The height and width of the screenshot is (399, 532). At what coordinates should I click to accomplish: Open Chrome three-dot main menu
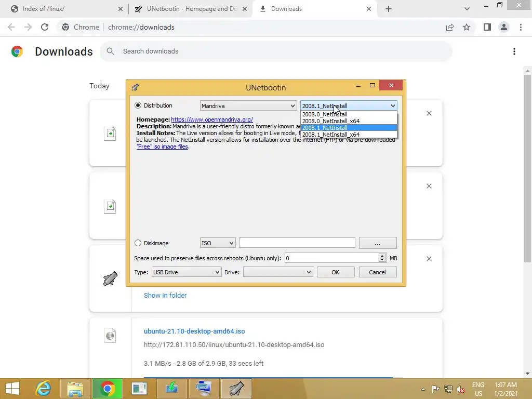(521, 27)
